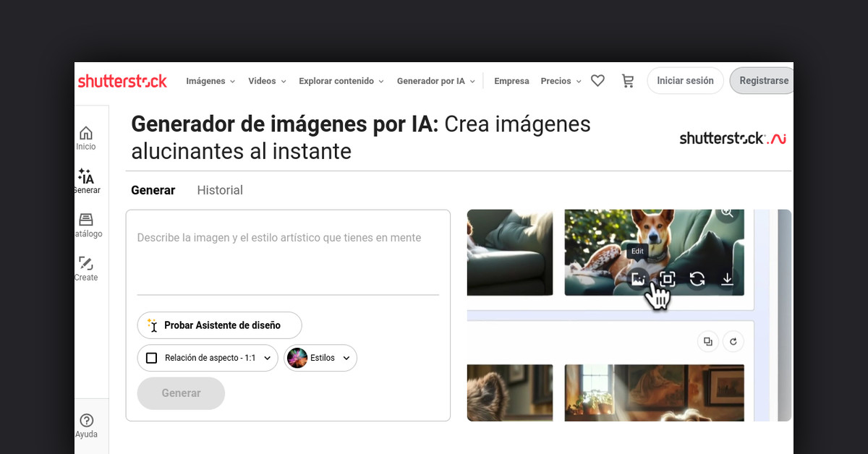Go to Inicio in sidebar
Screen dimensions: 868x454
86,137
